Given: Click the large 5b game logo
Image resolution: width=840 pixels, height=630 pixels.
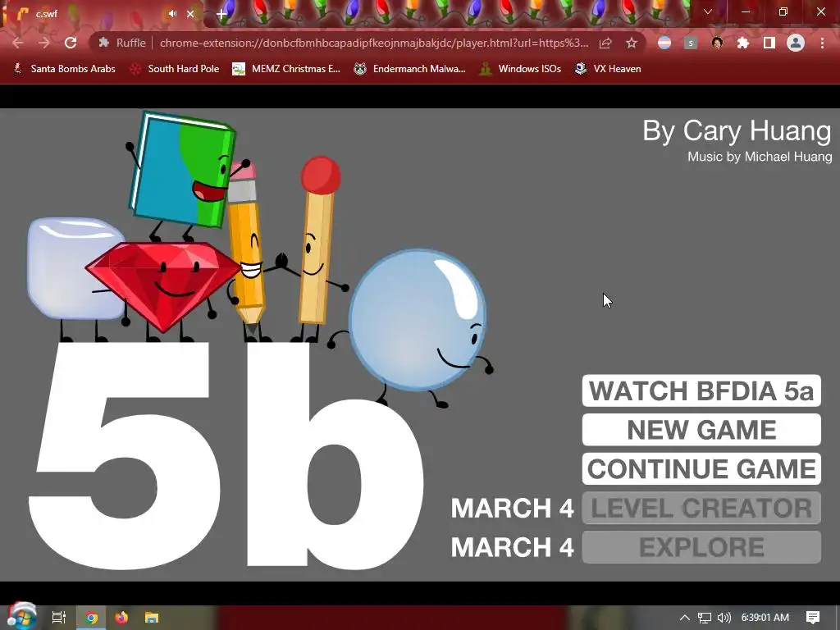Looking at the screenshot, I should (x=225, y=455).
